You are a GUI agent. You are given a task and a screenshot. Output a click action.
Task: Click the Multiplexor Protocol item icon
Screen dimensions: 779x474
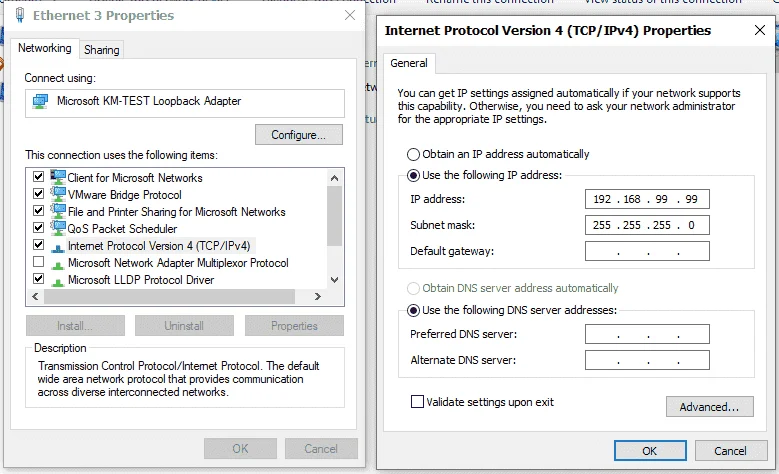[58, 264]
